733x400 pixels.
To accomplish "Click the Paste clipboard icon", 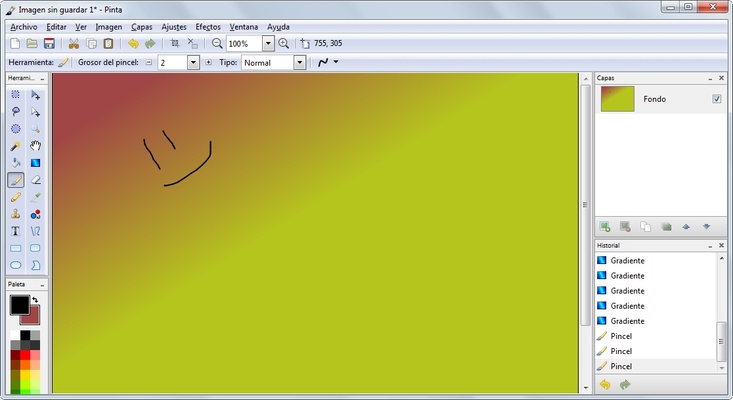I will pos(108,43).
